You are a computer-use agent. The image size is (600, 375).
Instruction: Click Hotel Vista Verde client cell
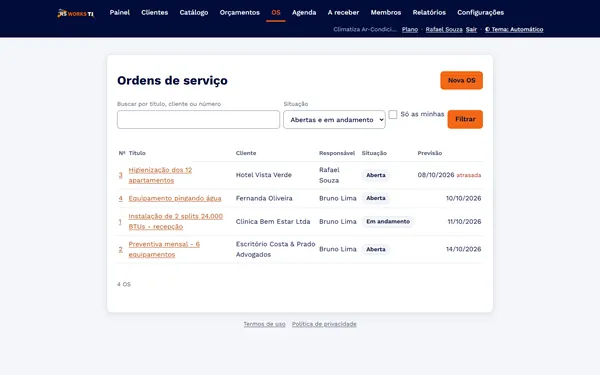[x=264, y=175]
